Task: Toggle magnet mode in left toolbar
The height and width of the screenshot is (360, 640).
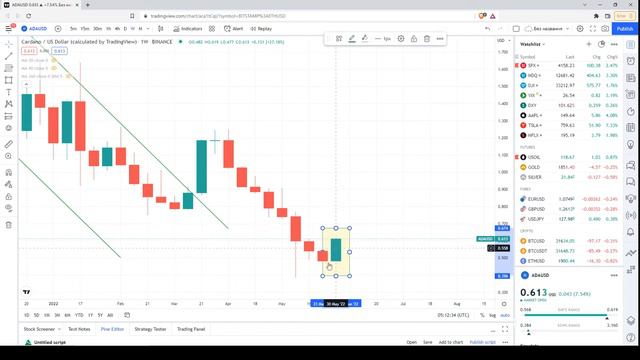Action: pyautogui.click(x=9, y=172)
